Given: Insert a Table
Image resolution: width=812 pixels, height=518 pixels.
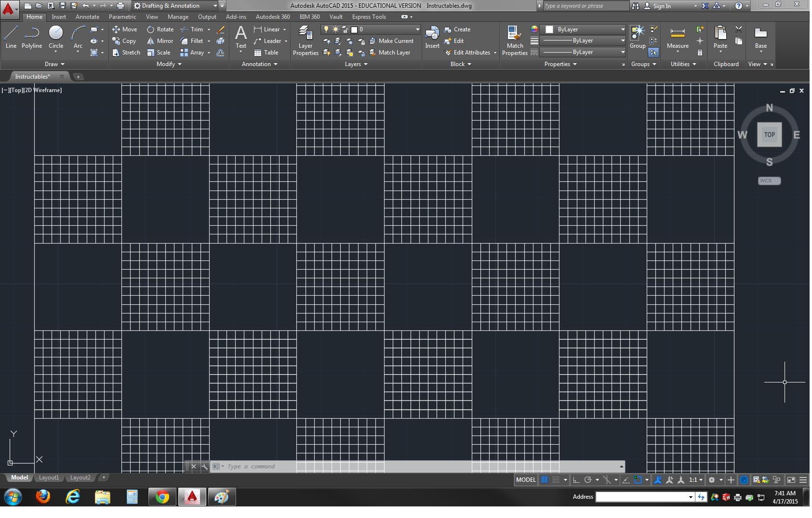Looking at the screenshot, I should coord(266,53).
